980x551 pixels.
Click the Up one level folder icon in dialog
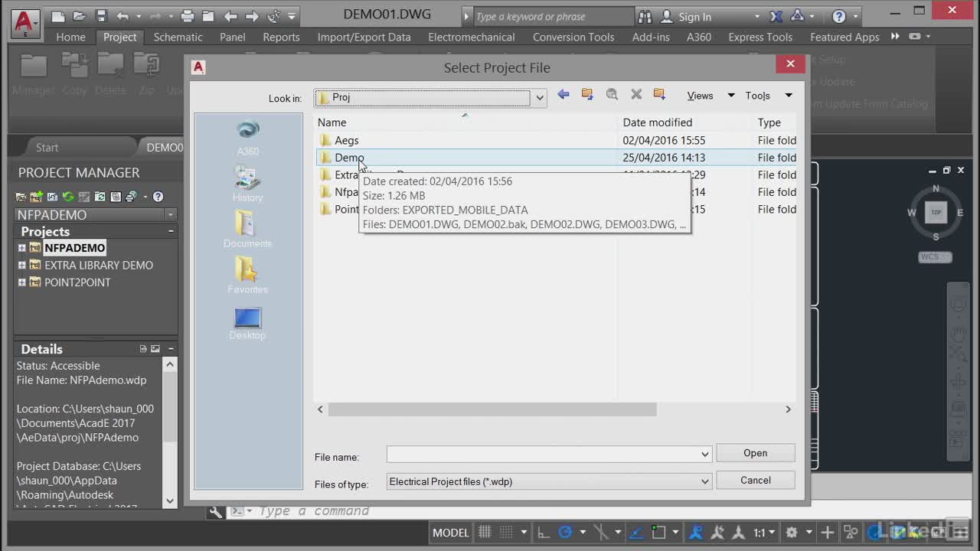(587, 94)
